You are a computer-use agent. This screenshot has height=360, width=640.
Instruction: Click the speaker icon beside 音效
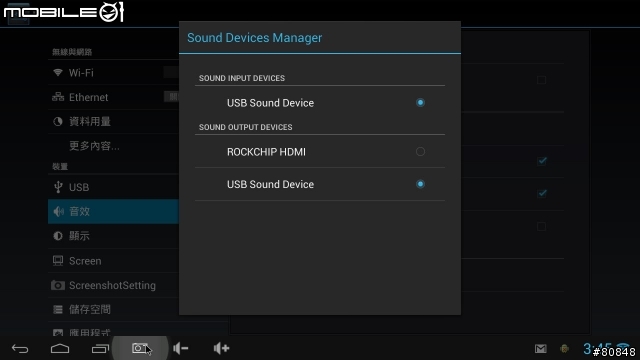(58, 211)
